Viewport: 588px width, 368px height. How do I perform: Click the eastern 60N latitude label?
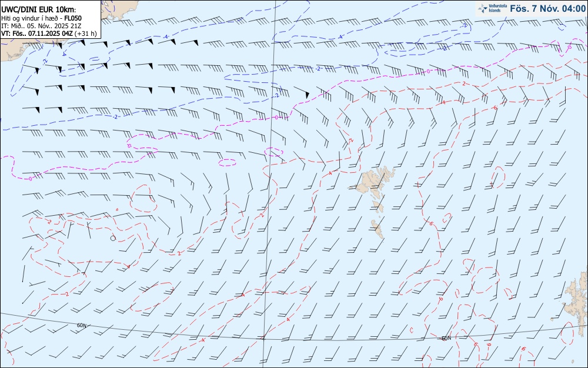(446, 339)
